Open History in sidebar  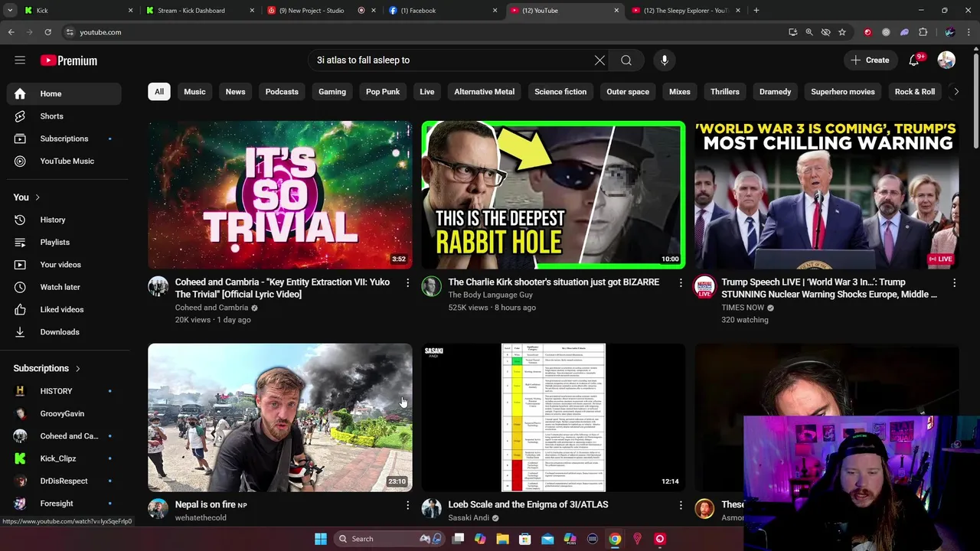pyautogui.click(x=64, y=220)
